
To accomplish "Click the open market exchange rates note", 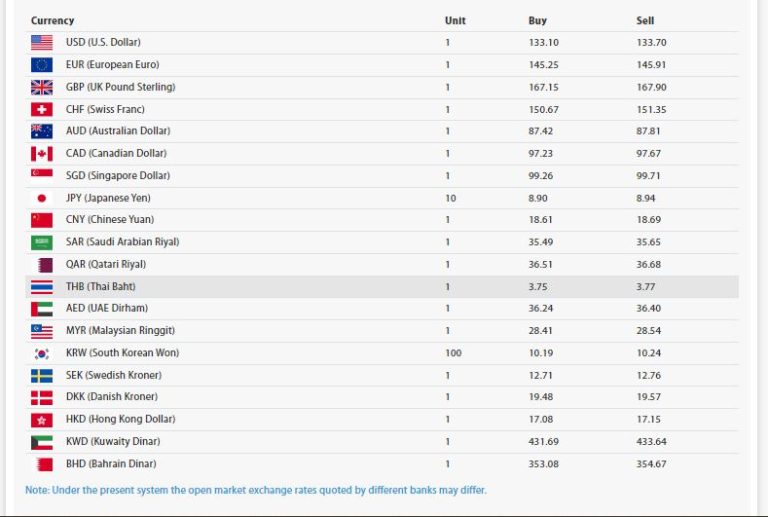I will pos(256,490).
